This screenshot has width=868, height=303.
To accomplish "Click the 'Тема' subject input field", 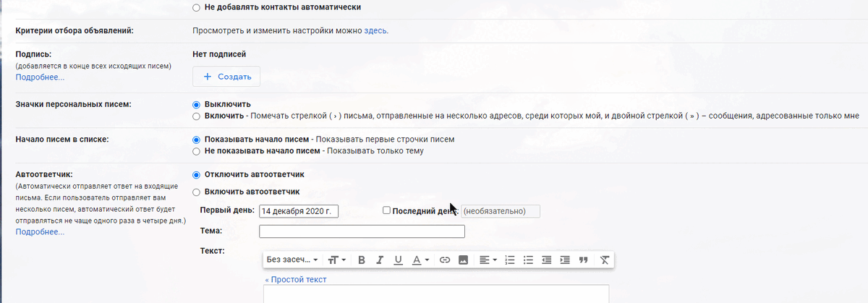I will click(x=362, y=231).
